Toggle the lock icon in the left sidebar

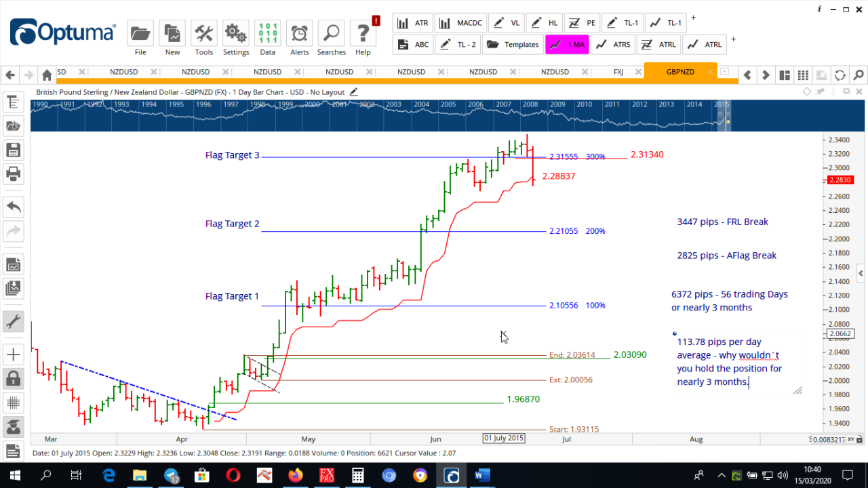(x=13, y=378)
